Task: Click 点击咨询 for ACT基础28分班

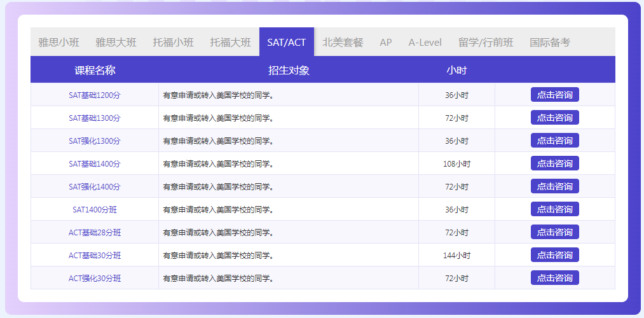Action: click(555, 232)
